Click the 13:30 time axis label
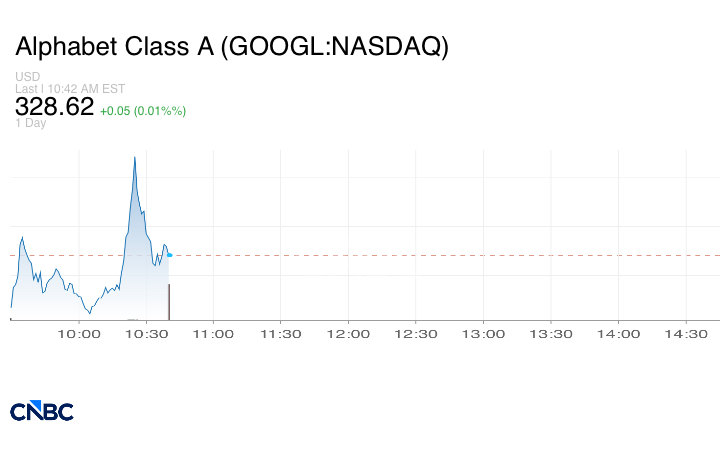 [551, 334]
